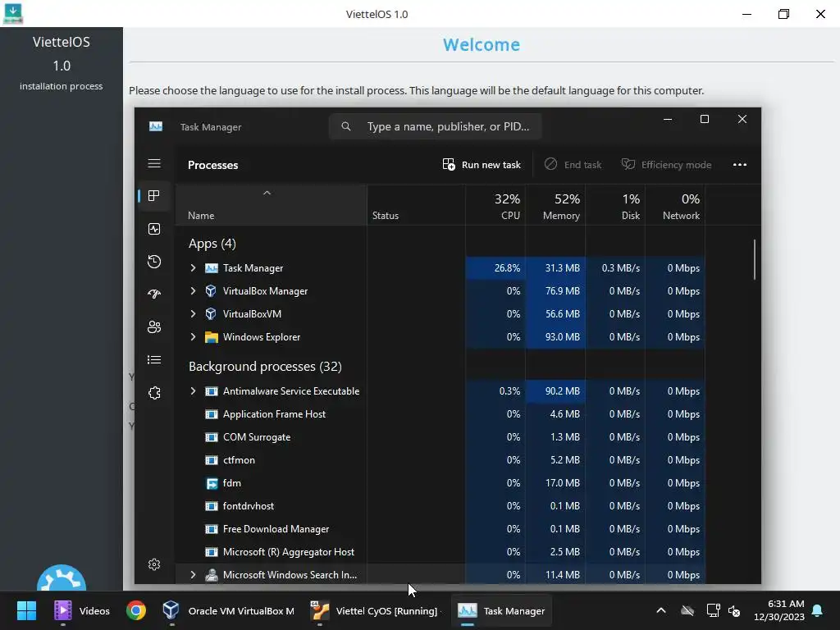Image resolution: width=840 pixels, height=630 pixels.
Task: Click the fdm process icon
Action: click(x=212, y=483)
